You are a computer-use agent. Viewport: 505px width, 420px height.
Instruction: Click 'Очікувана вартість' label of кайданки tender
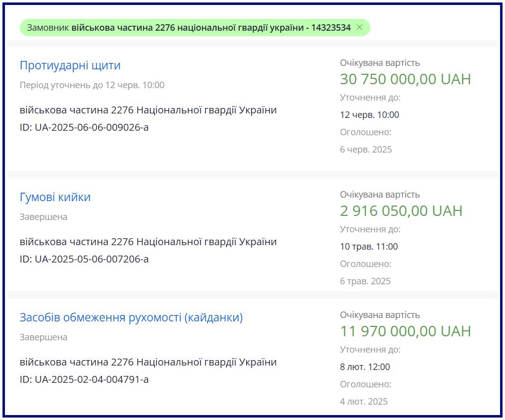[380, 315]
